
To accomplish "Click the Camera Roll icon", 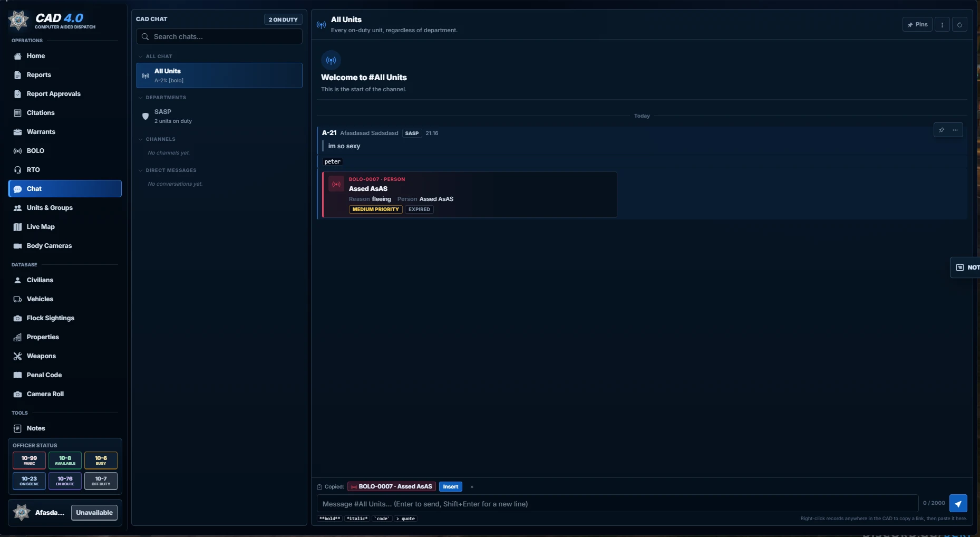I will point(17,394).
